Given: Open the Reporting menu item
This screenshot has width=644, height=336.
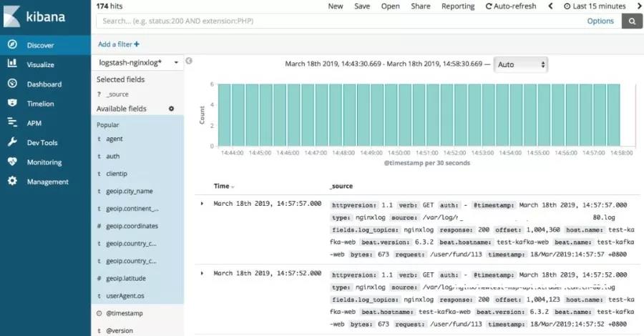Looking at the screenshot, I should click(458, 6).
